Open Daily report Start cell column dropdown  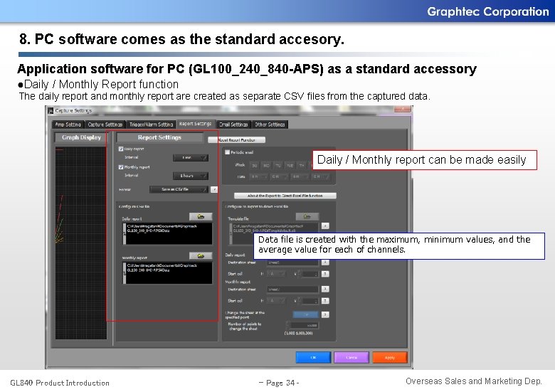275,274
